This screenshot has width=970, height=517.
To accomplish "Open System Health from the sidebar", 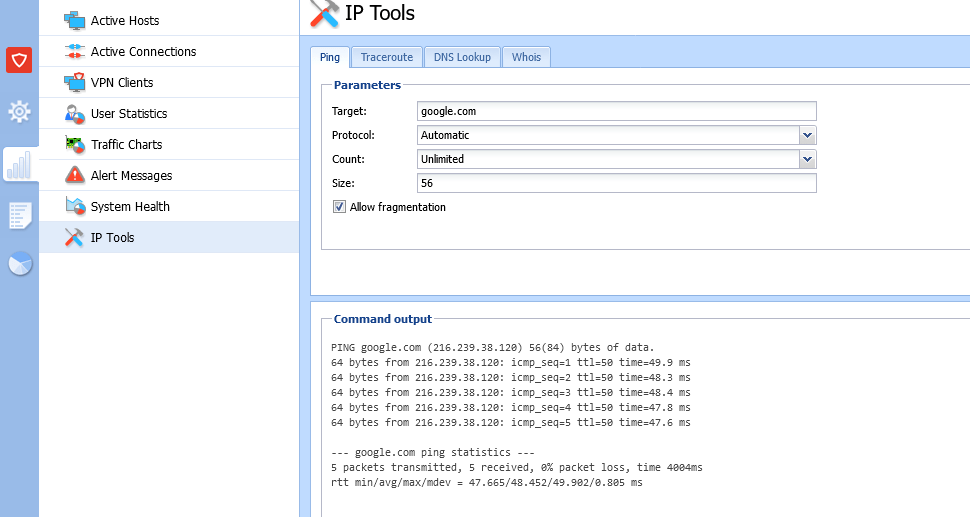I will point(130,206).
